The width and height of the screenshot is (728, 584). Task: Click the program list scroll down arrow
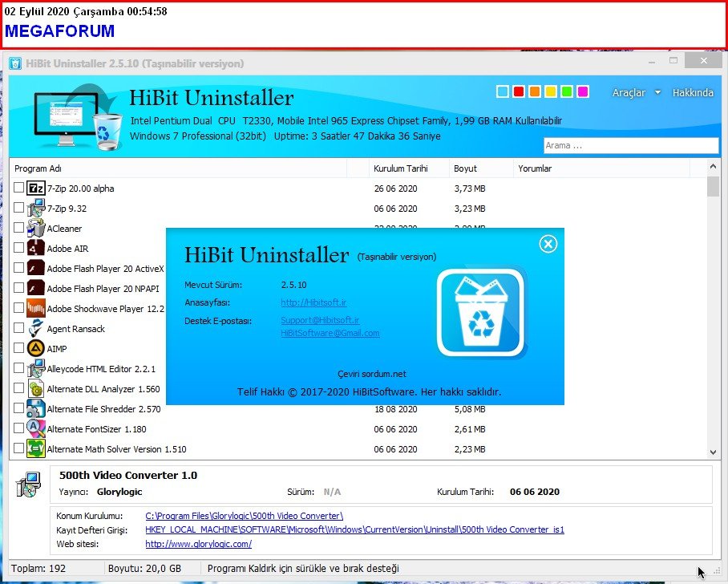(x=713, y=452)
